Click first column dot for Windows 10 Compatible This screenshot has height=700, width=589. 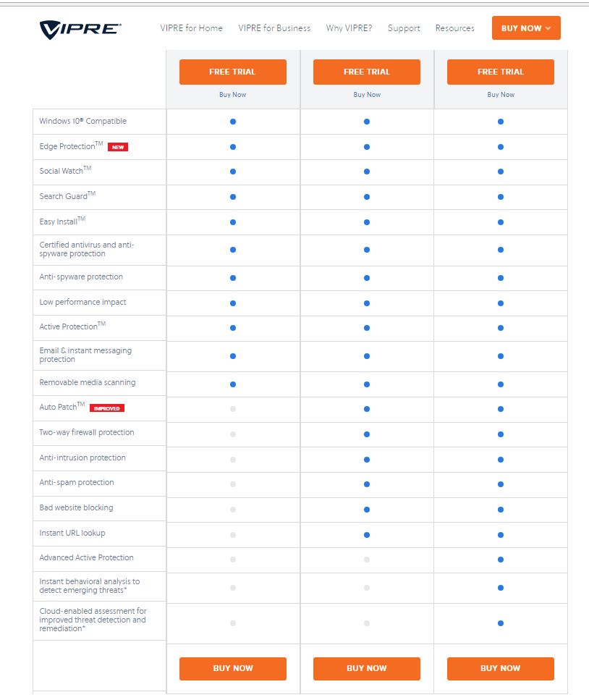233,122
